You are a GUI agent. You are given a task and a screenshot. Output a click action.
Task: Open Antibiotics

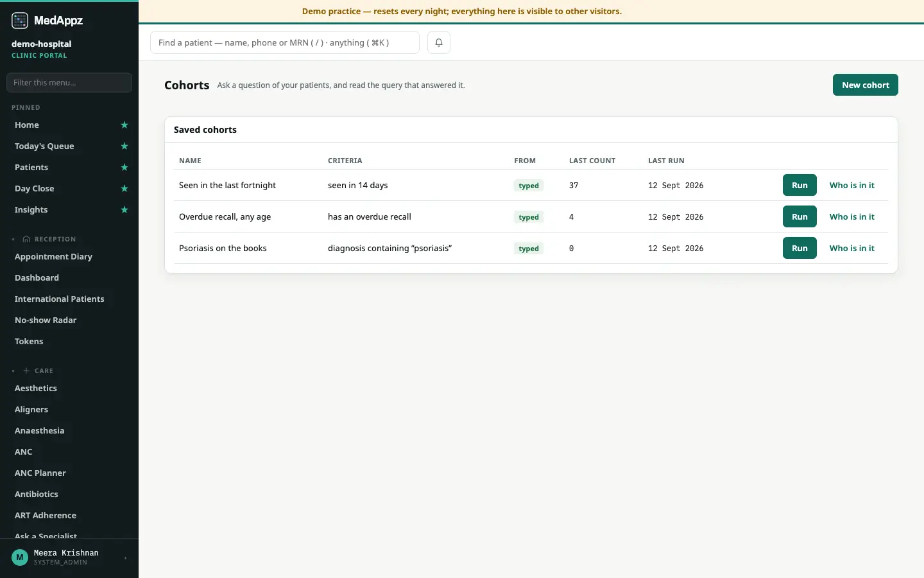click(x=37, y=495)
